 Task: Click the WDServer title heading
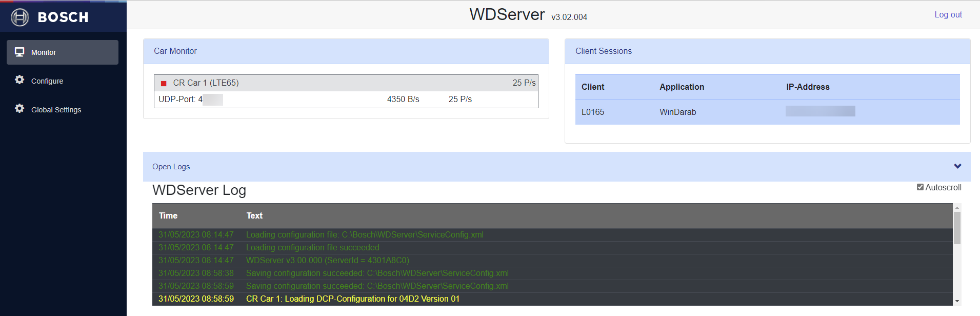(507, 14)
